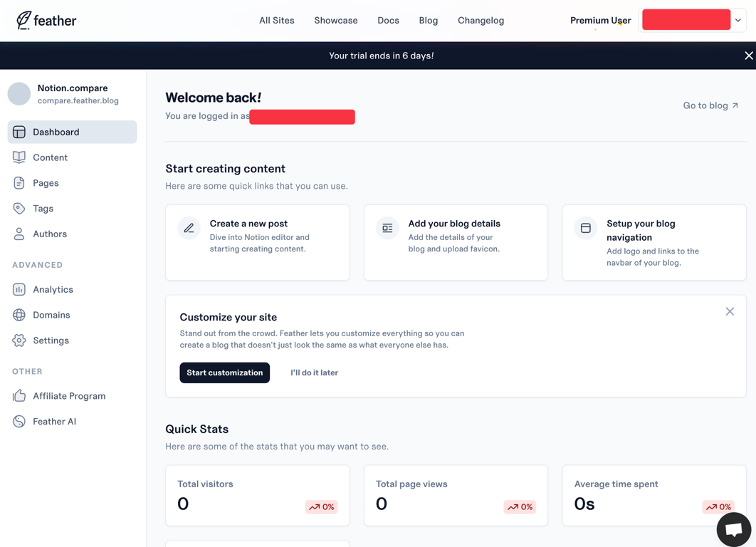Close the Customize your site card
Image resolution: width=756 pixels, height=547 pixels.
tap(730, 312)
